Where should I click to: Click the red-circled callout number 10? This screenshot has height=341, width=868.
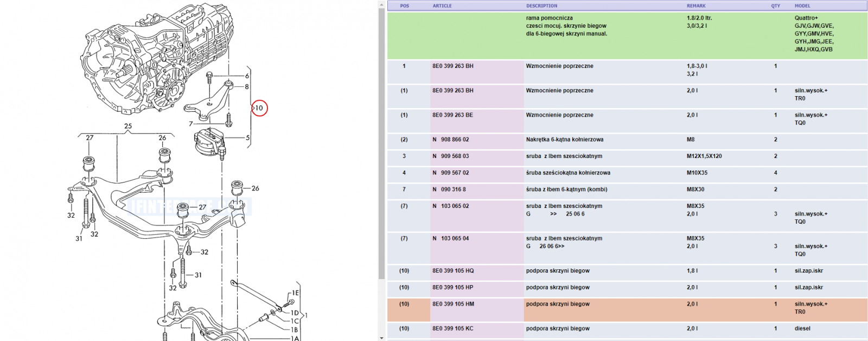[259, 108]
